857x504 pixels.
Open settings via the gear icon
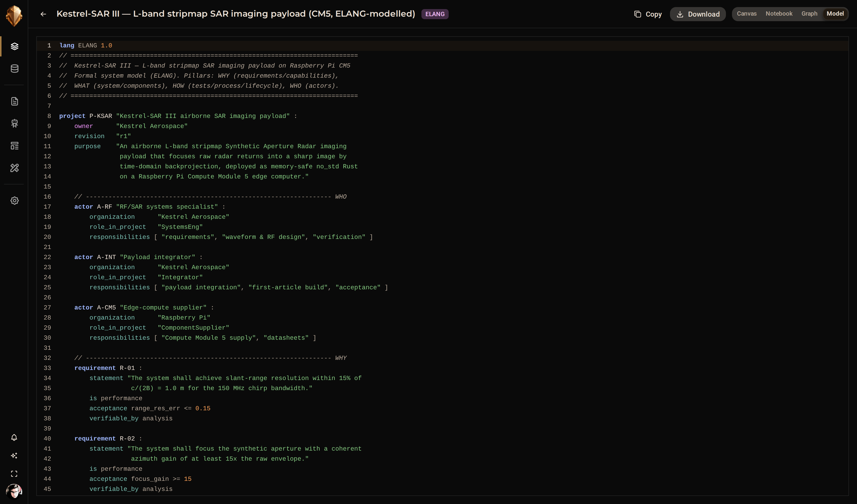click(x=14, y=201)
